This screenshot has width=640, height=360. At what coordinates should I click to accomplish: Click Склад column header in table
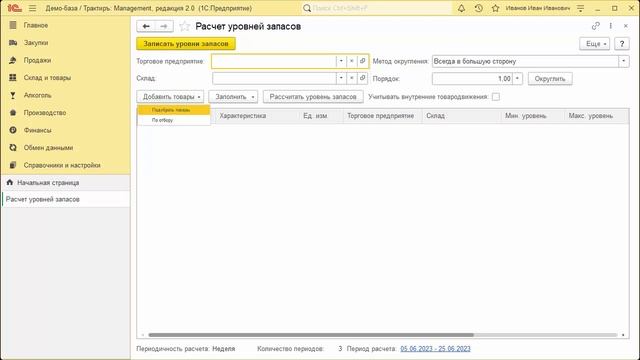462,116
